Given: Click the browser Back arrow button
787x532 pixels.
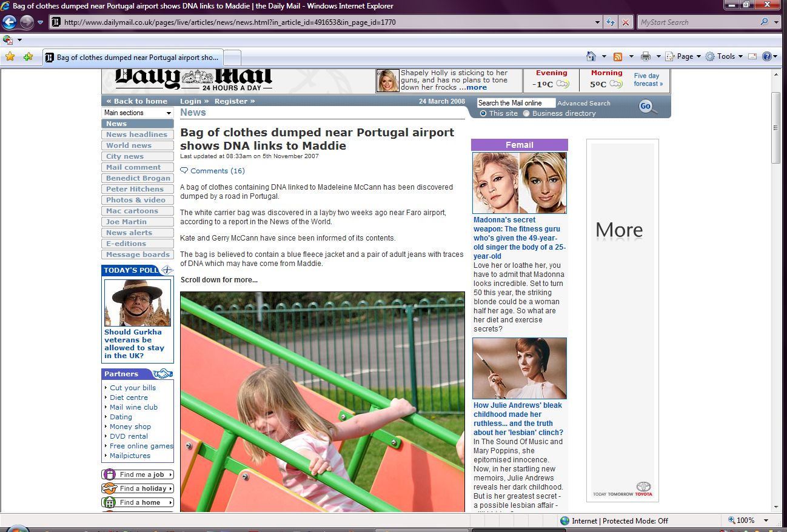Looking at the screenshot, I should click(x=9, y=22).
